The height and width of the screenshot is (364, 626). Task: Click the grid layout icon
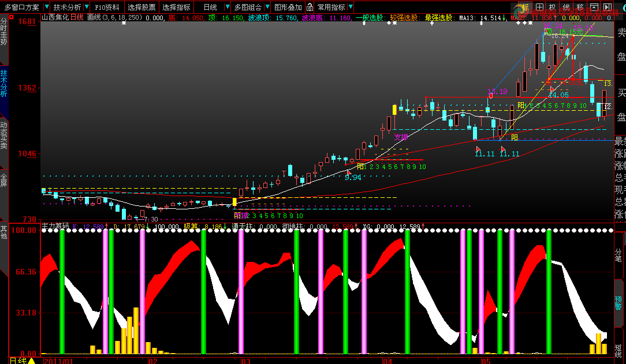coord(539,7)
